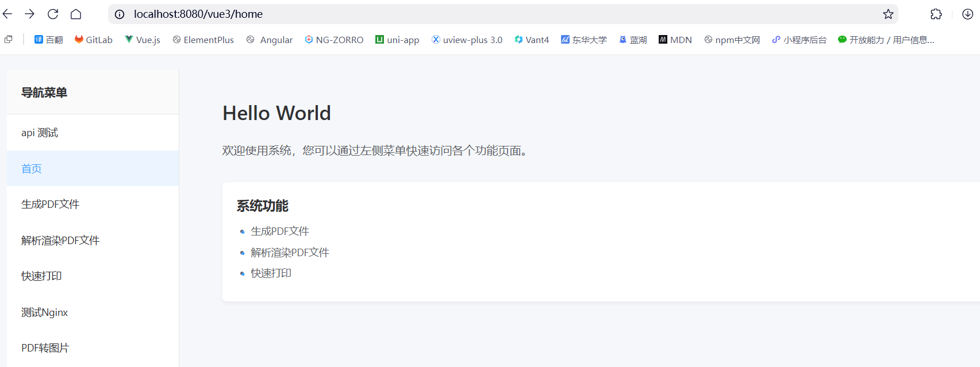Click 解析渲染PDF文件 in the 系统功能 list
This screenshot has width=980, height=367.
tap(290, 252)
